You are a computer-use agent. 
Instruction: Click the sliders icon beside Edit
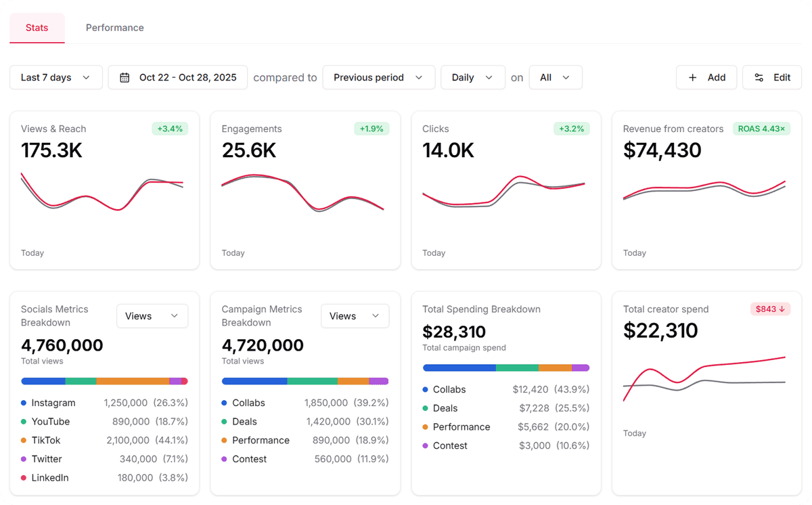(x=759, y=78)
